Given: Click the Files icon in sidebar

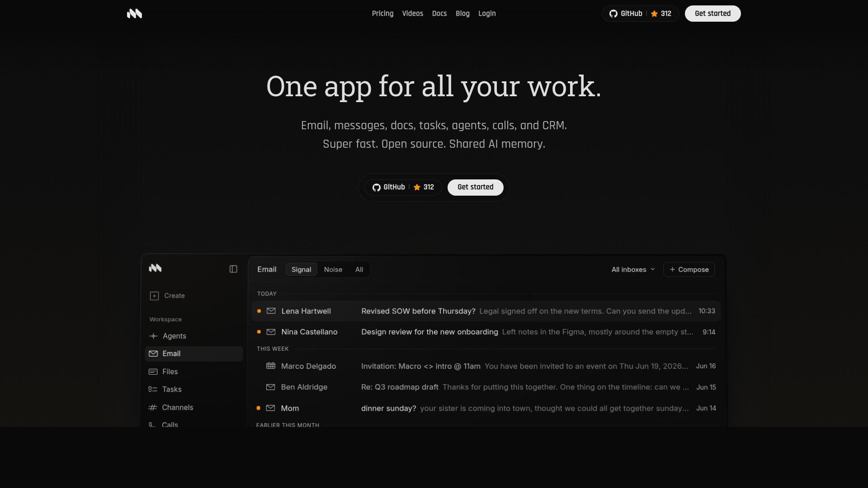Looking at the screenshot, I should coord(153,372).
